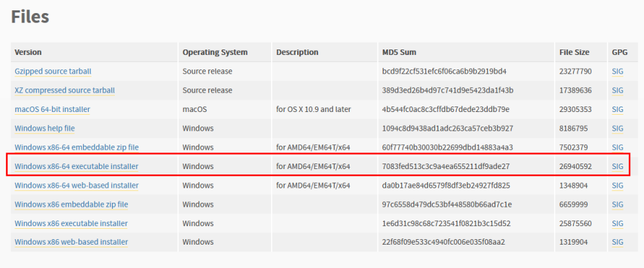This screenshot has width=644, height=268.
Task: Click file size 23277790
Action: coord(575,71)
